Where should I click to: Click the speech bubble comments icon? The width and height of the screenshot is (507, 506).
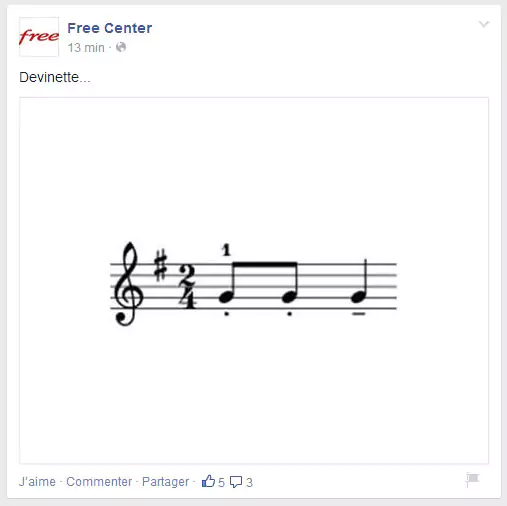[236, 482]
